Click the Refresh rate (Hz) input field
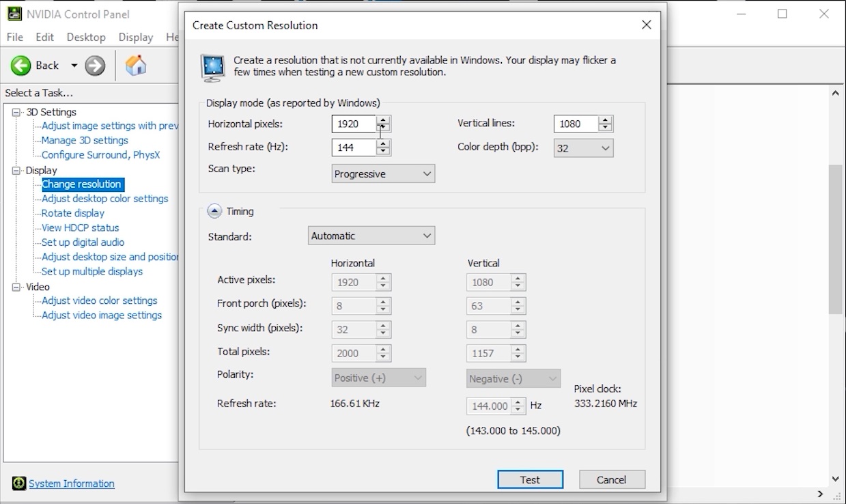 [x=354, y=147]
